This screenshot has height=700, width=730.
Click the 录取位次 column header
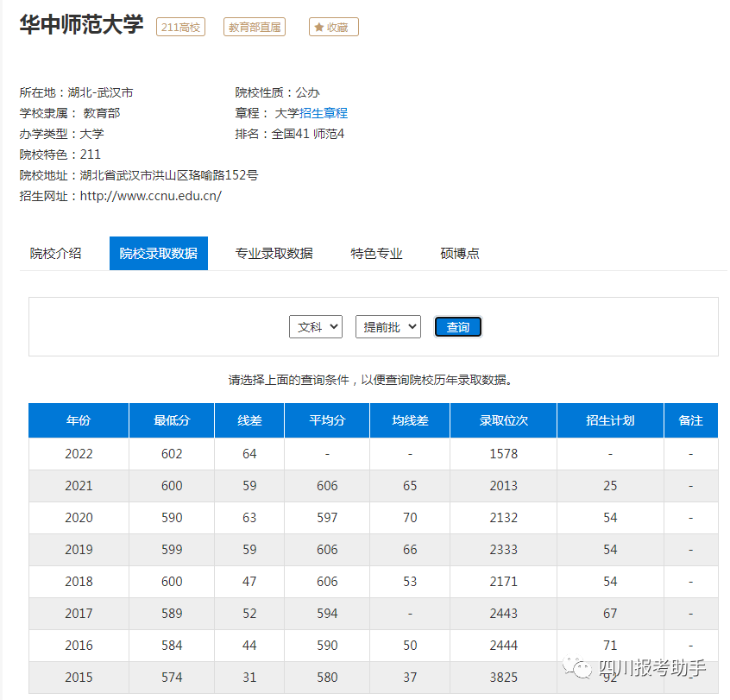click(504, 420)
